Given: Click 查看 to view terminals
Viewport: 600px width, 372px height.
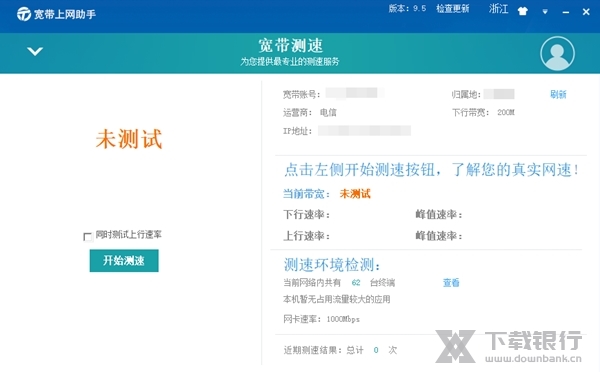Looking at the screenshot, I should click(x=451, y=283).
